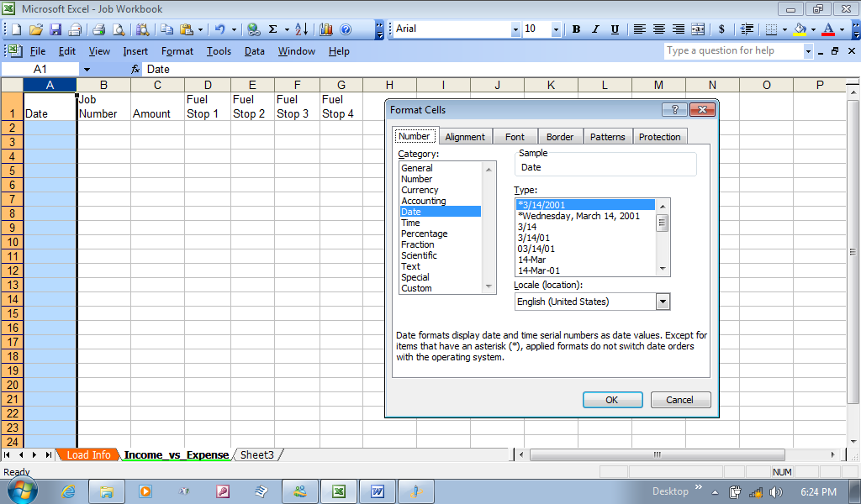
Task: Open the Data menu
Action: point(255,51)
